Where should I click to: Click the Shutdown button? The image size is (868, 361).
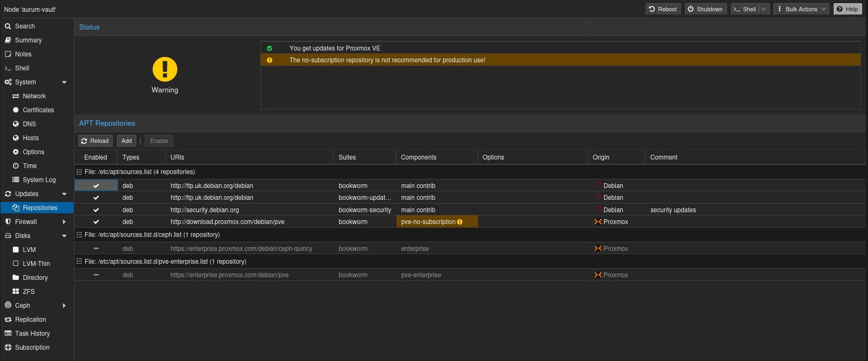pos(705,9)
